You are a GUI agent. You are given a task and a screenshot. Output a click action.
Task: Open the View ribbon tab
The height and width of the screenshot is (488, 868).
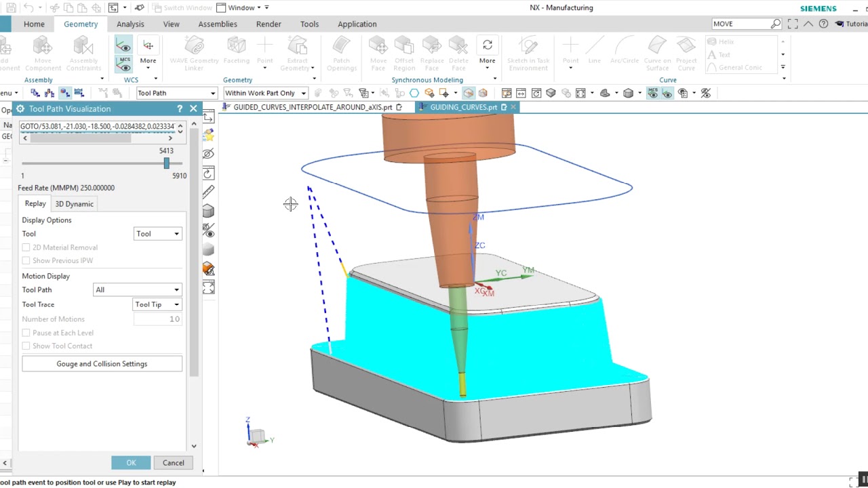pyautogui.click(x=171, y=24)
